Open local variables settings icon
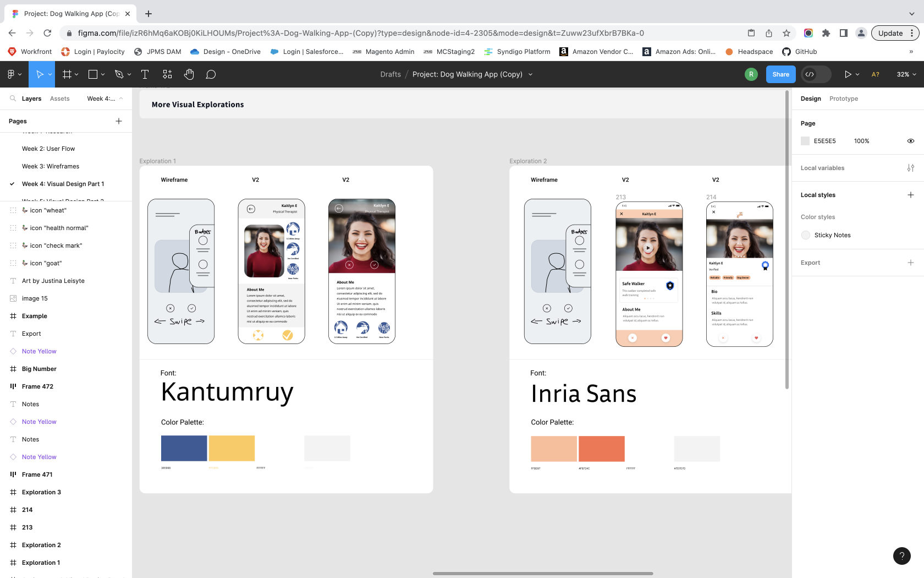The height and width of the screenshot is (578, 924). (x=911, y=168)
